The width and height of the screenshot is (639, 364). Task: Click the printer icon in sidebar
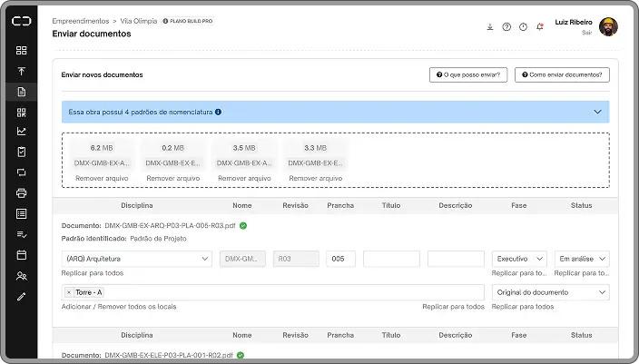(x=21, y=193)
